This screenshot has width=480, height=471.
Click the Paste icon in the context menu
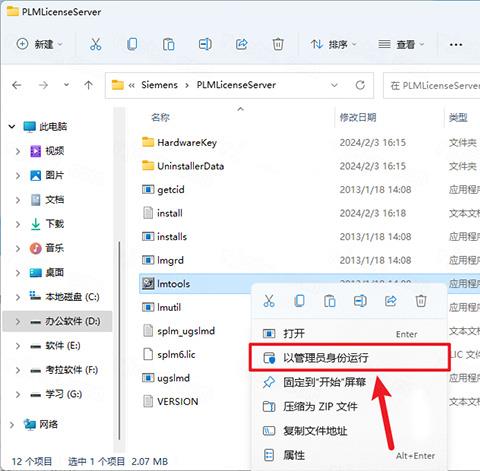click(x=330, y=301)
